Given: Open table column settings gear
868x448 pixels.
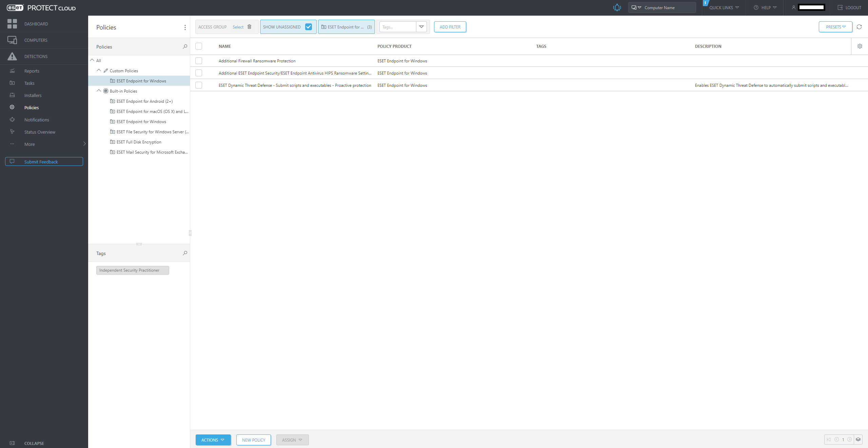Looking at the screenshot, I should 860,46.
